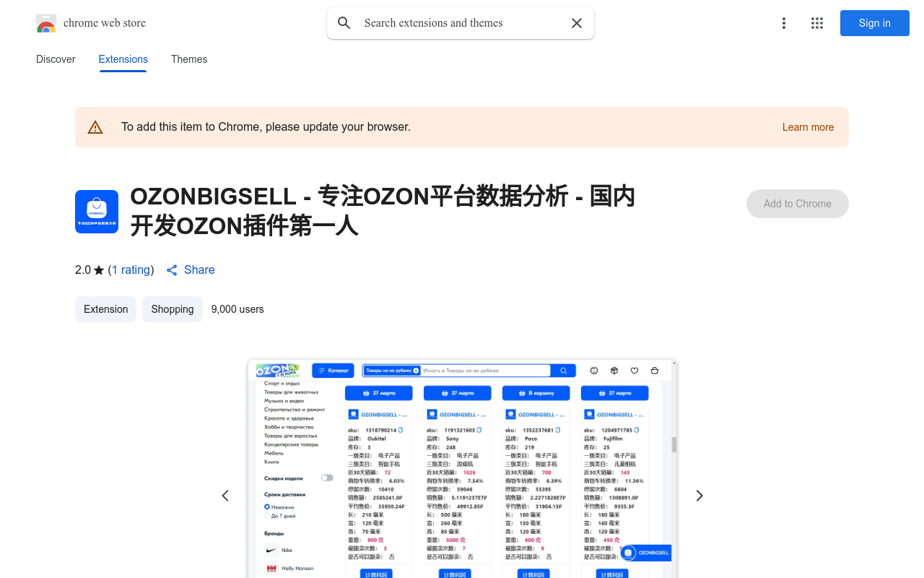Click the Sign in button
The image size is (924, 578).
[x=875, y=23]
